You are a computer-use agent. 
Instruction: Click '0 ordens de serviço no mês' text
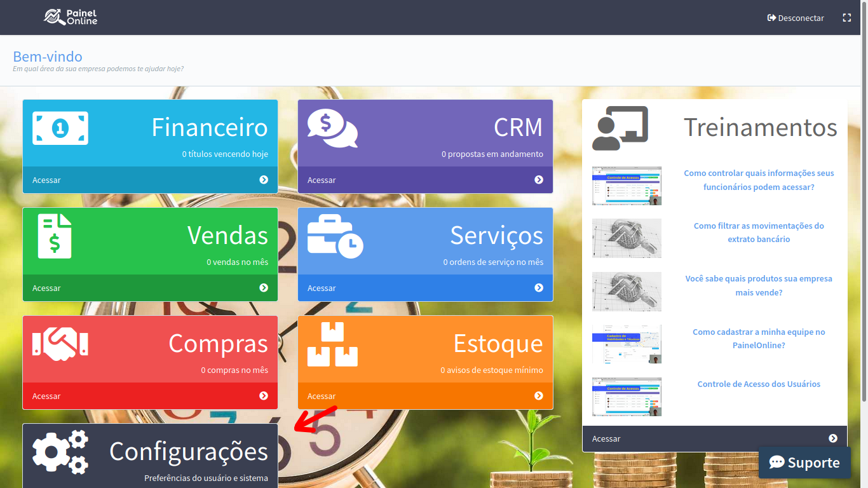(x=493, y=262)
